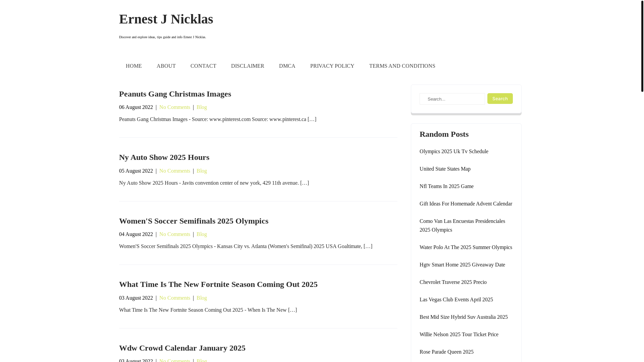The height and width of the screenshot is (362, 644).
Task: Open the CONTACT page
Action: 203,66
